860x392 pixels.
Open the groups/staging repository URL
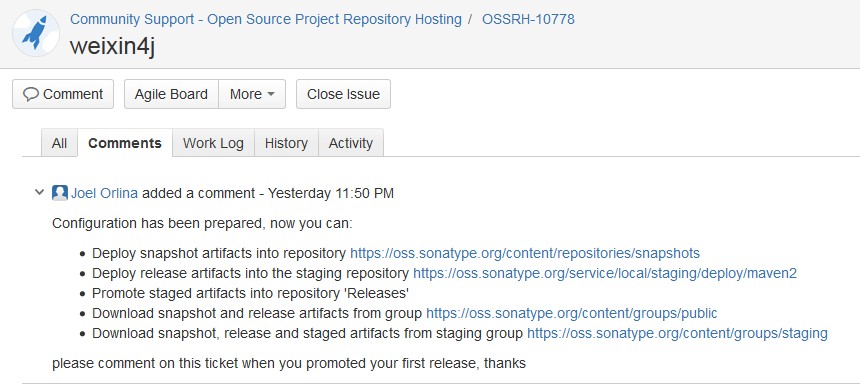[677, 333]
